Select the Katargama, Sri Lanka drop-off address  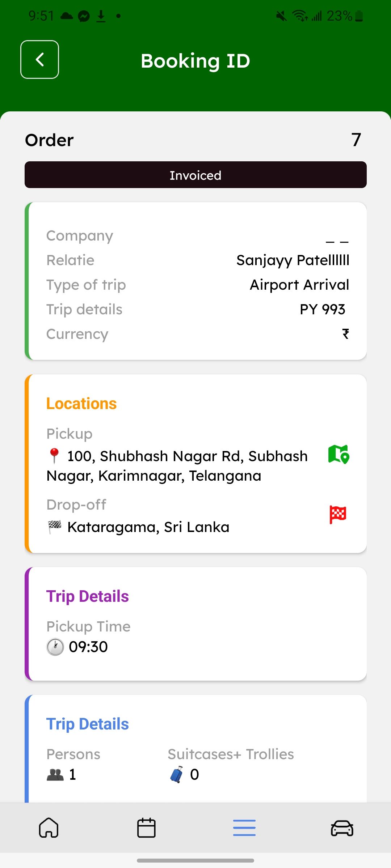click(148, 527)
